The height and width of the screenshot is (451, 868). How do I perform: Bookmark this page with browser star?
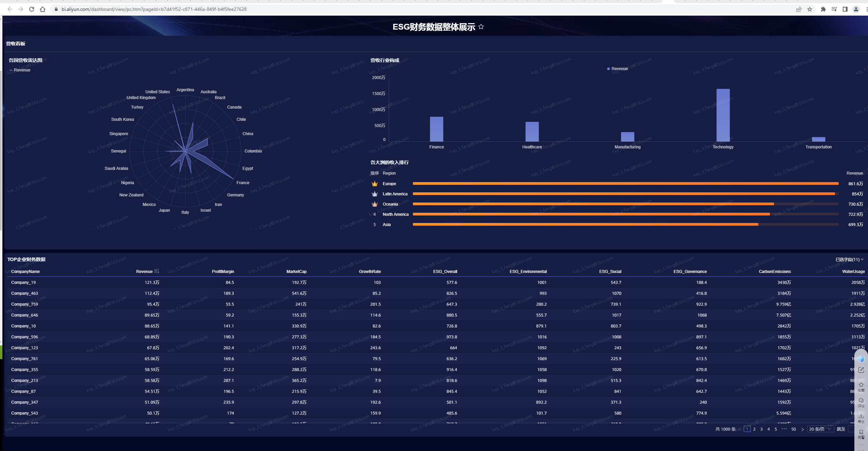[810, 9]
